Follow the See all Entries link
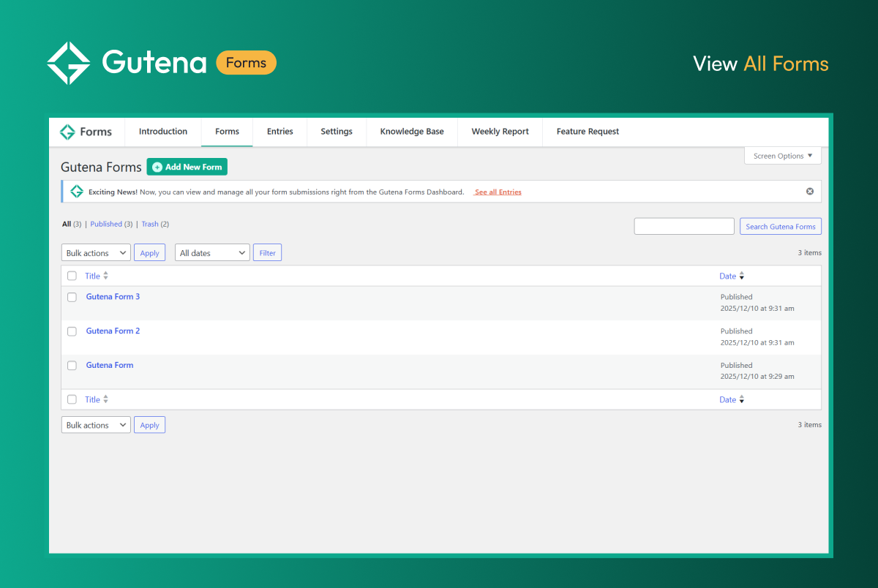The image size is (878, 588). pos(497,192)
